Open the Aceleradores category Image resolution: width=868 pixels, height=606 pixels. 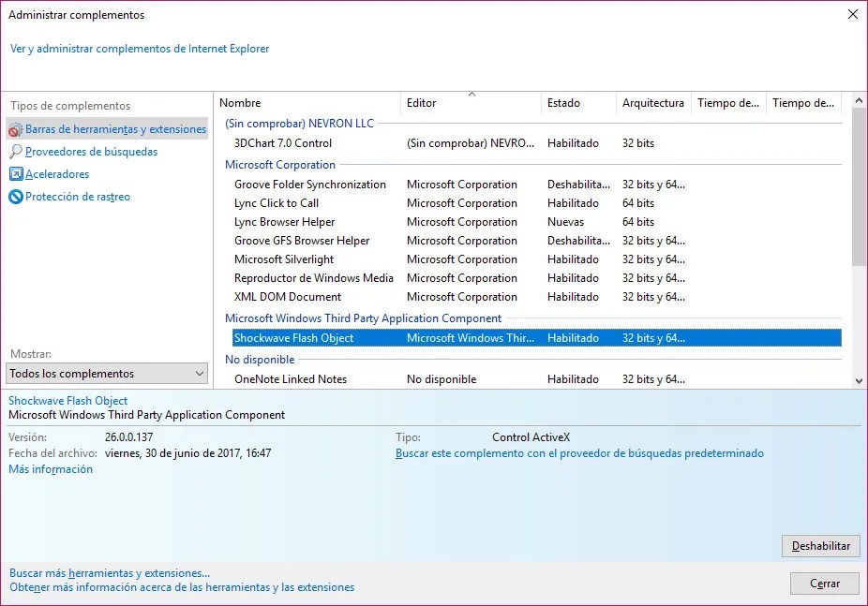pos(57,174)
